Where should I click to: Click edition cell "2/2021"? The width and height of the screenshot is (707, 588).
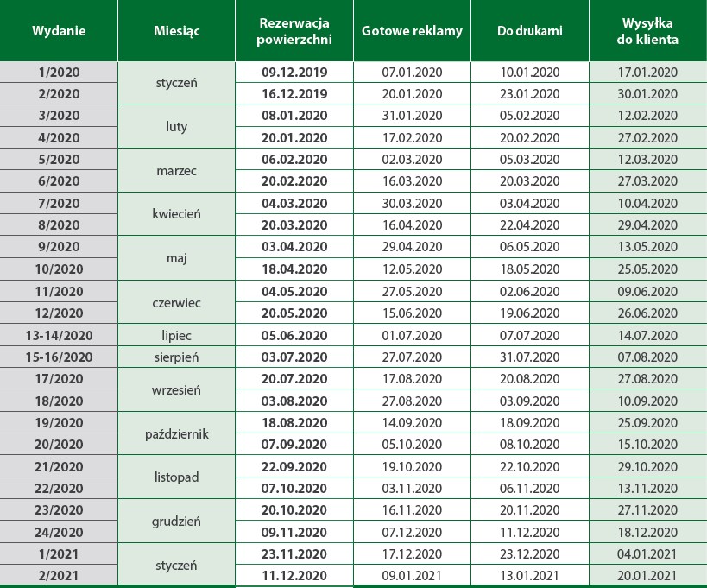coord(59,576)
